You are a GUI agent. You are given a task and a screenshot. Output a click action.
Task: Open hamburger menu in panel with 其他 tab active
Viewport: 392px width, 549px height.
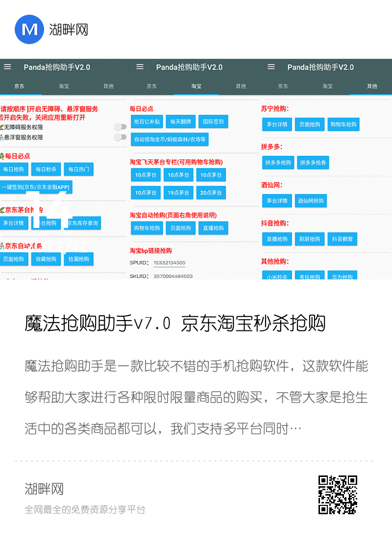pos(271,67)
